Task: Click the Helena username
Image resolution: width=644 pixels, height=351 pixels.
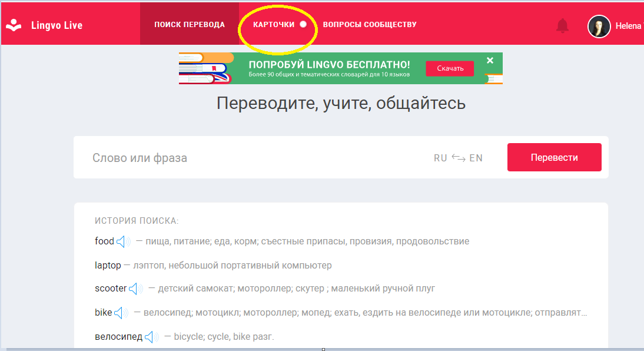Action: coord(628,26)
